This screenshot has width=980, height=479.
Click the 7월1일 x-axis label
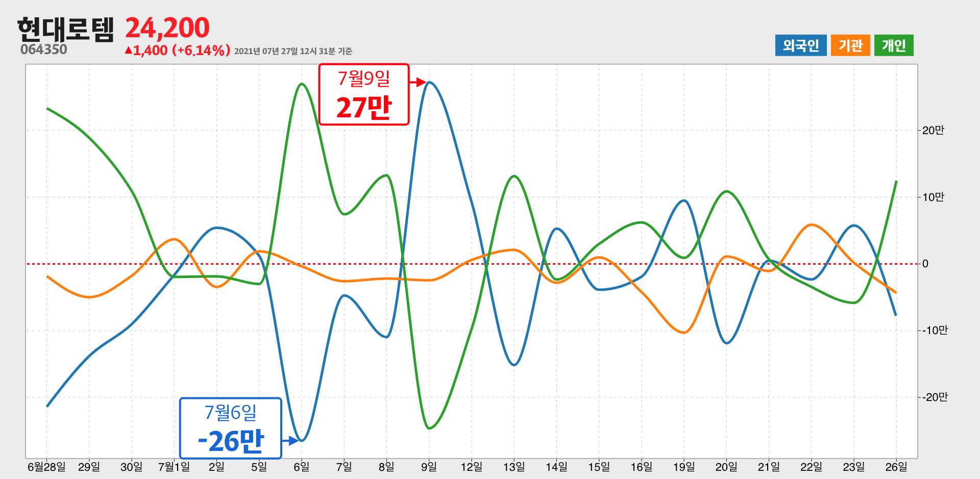tap(174, 467)
